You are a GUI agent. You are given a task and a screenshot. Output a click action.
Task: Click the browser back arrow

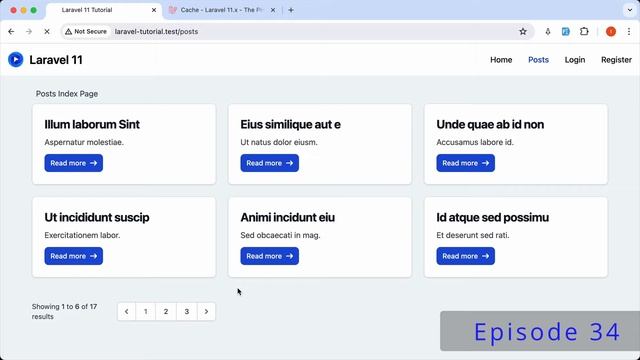[x=11, y=31]
